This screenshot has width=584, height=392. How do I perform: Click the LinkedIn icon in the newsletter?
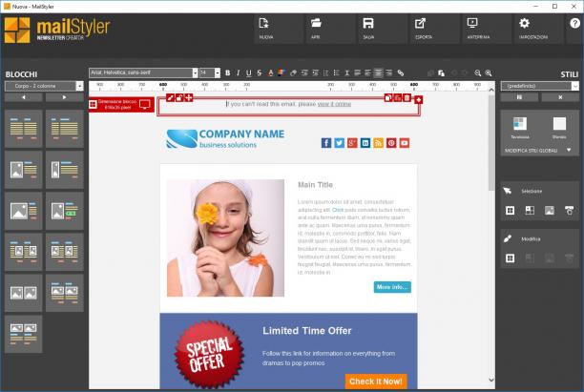tap(365, 143)
